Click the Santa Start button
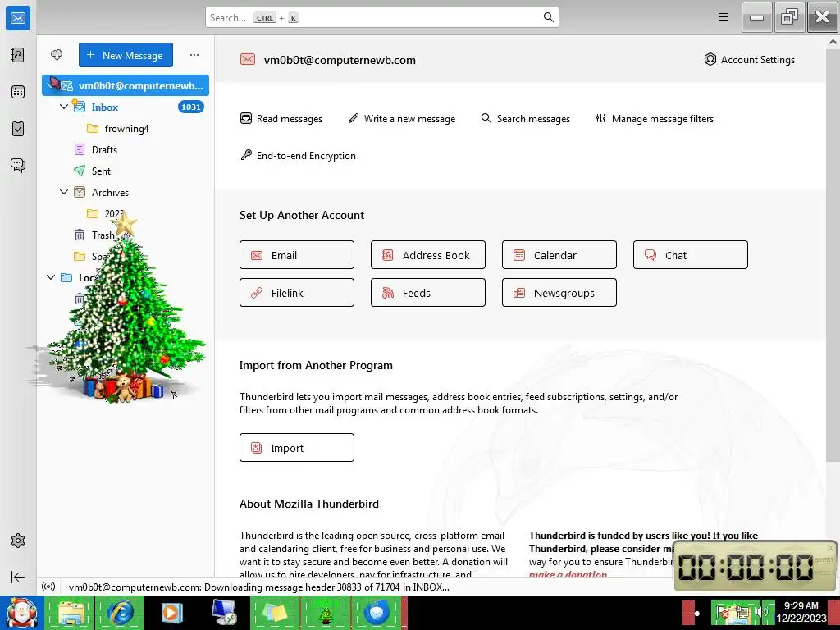This screenshot has height=630, width=840. [21, 613]
